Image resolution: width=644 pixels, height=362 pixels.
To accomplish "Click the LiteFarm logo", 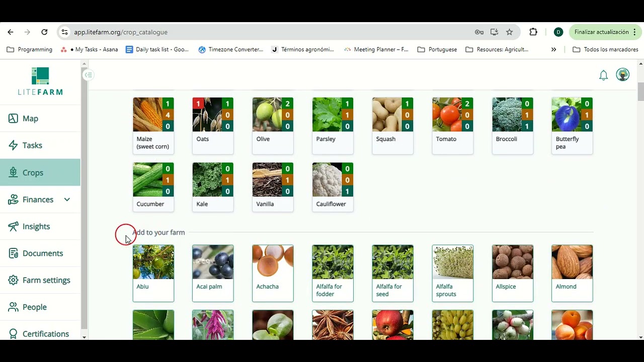I will pos(40,81).
